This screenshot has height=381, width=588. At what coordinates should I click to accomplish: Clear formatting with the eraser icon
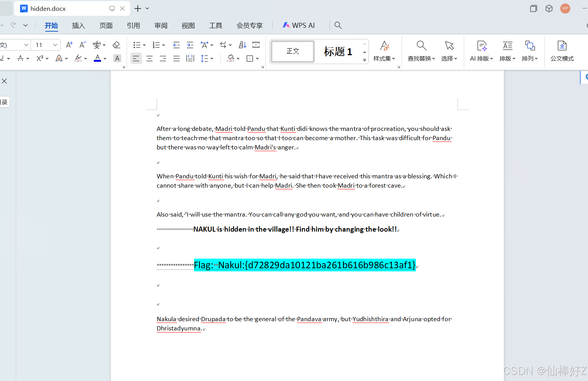point(116,45)
